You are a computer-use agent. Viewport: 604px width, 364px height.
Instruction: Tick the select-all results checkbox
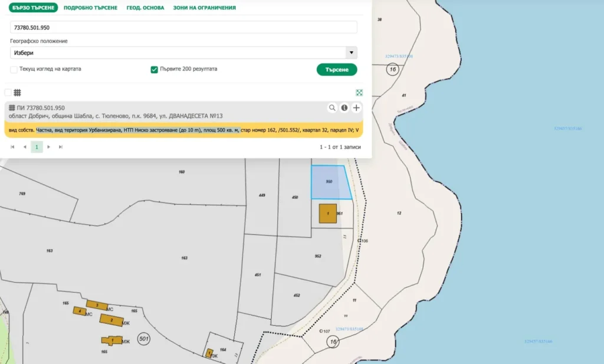pos(8,93)
